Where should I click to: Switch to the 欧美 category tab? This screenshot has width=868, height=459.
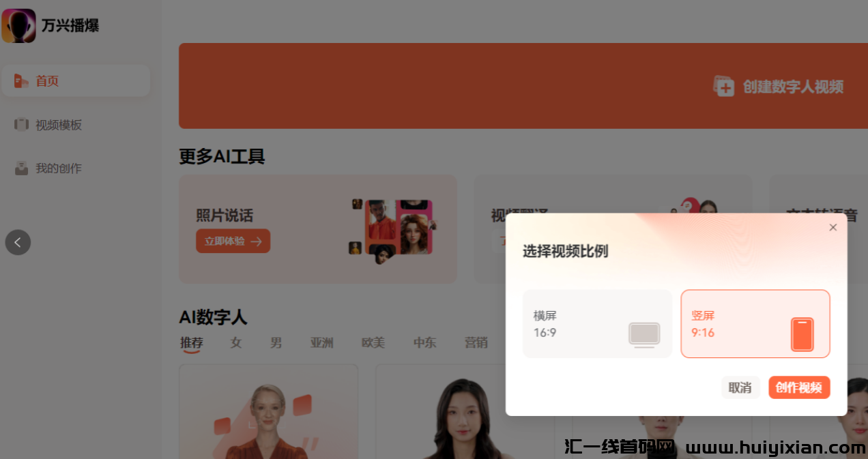pos(373,343)
